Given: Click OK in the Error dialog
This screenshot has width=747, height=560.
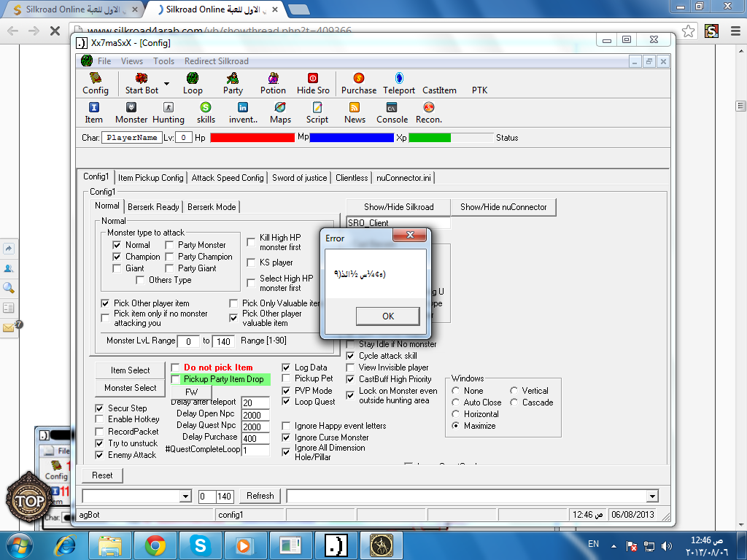Looking at the screenshot, I should coord(388,316).
